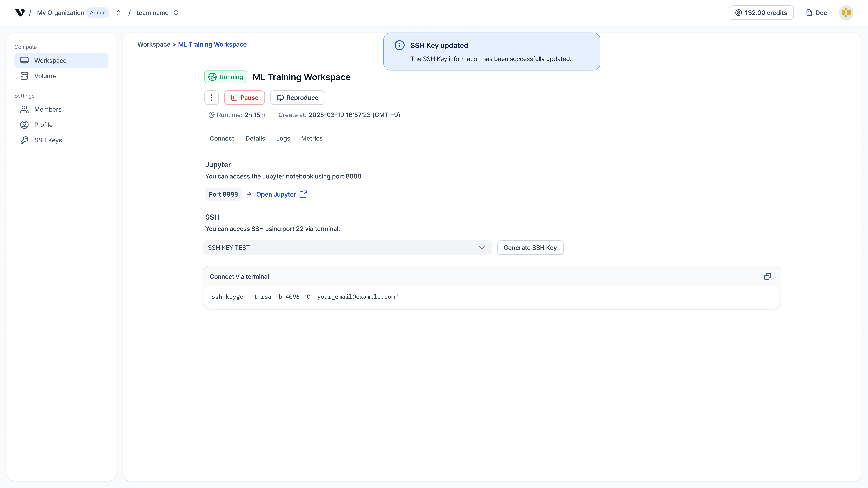Open the organization switcher chevrons
The image size is (868, 488).
pyautogui.click(x=118, y=12)
